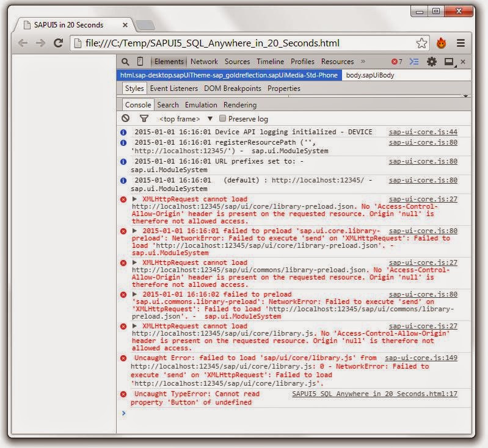The width and height of the screenshot is (488, 448).
Task: Click the orange flame extension icon
Action: 441,43
